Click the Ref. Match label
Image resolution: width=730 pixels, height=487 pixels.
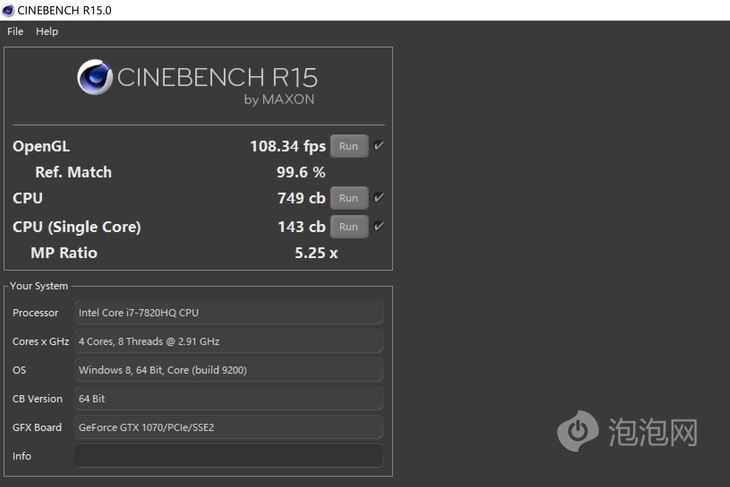click(x=74, y=172)
